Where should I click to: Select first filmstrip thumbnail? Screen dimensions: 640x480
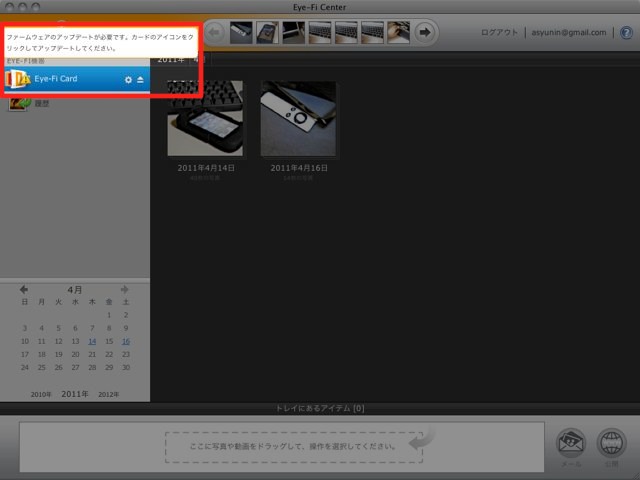point(241,32)
